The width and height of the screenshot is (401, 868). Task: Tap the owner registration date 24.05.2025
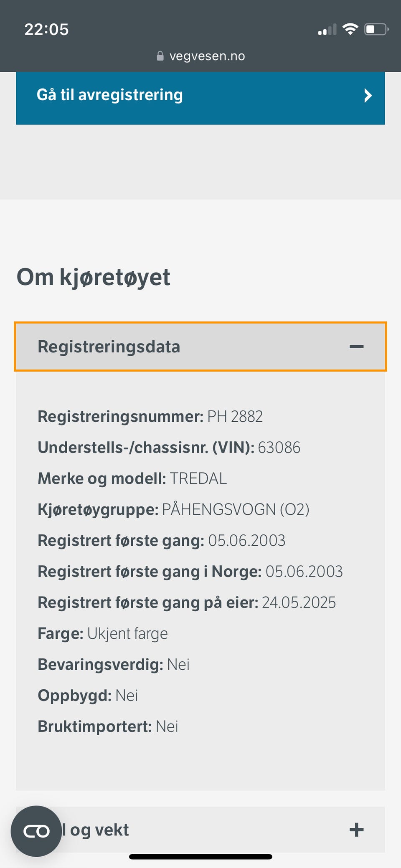299,602
